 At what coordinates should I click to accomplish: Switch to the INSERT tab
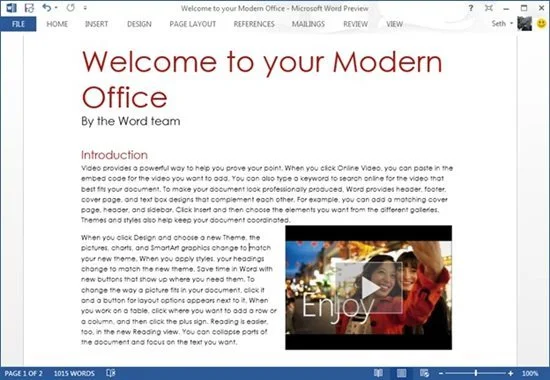point(96,24)
